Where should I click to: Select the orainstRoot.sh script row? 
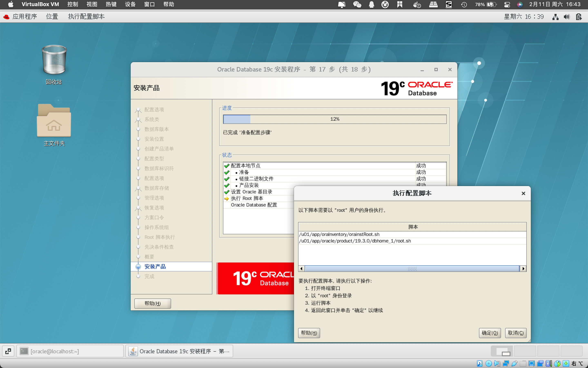click(412, 234)
